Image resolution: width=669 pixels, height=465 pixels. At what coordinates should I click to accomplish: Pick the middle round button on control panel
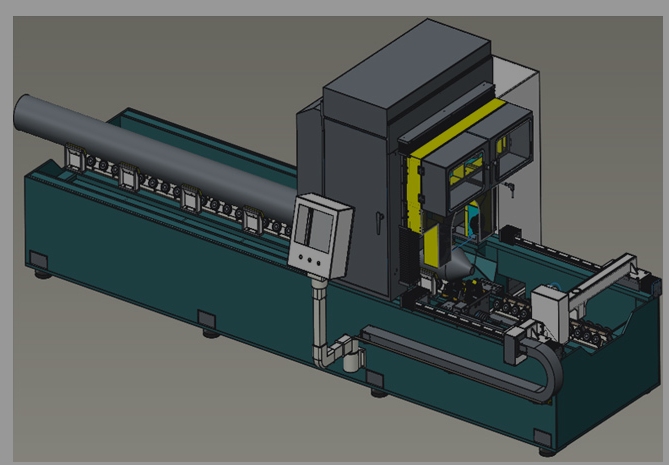(309, 260)
